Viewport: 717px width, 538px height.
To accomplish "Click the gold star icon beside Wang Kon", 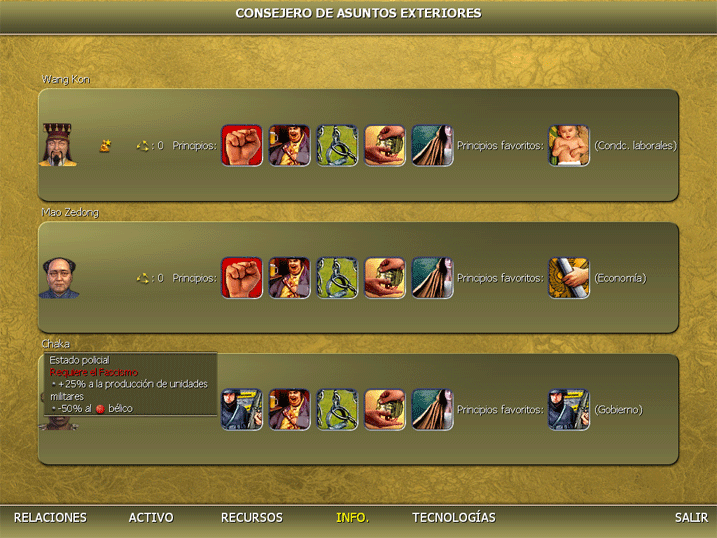I will (105, 146).
